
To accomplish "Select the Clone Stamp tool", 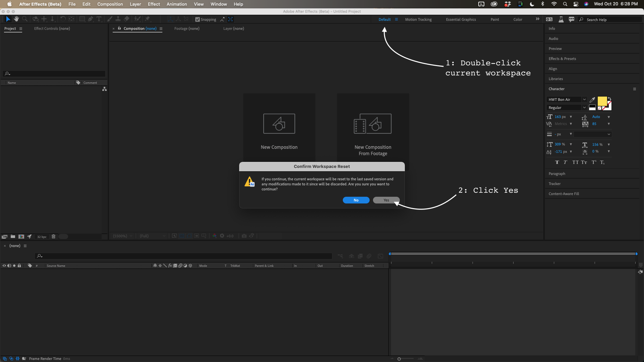I will tap(118, 19).
